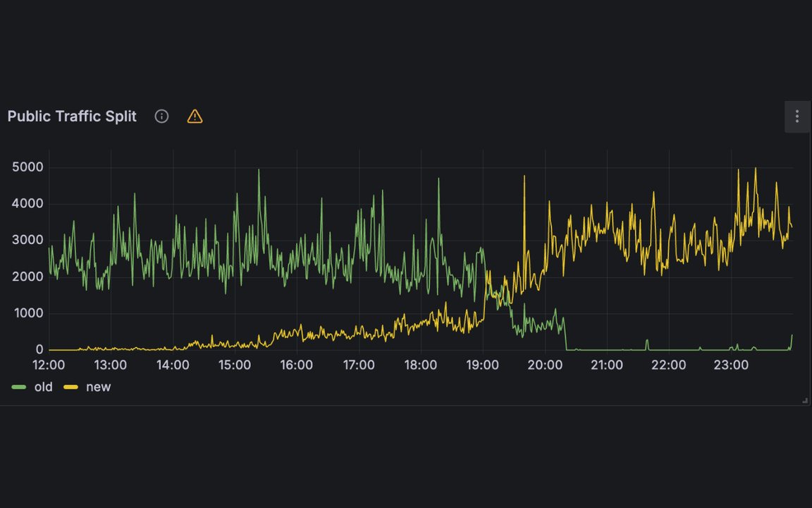The width and height of the screenshot is (812, 508).
Task: Click the orange warning triangle icon
Action: (195, 116)
